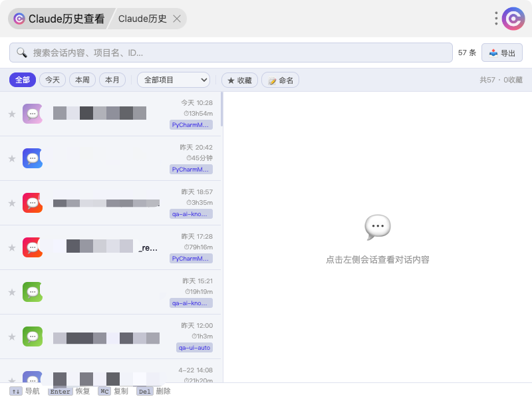Click the 导出 export button
This screenshot has width=532, height=399.
(x=502, y=53)
